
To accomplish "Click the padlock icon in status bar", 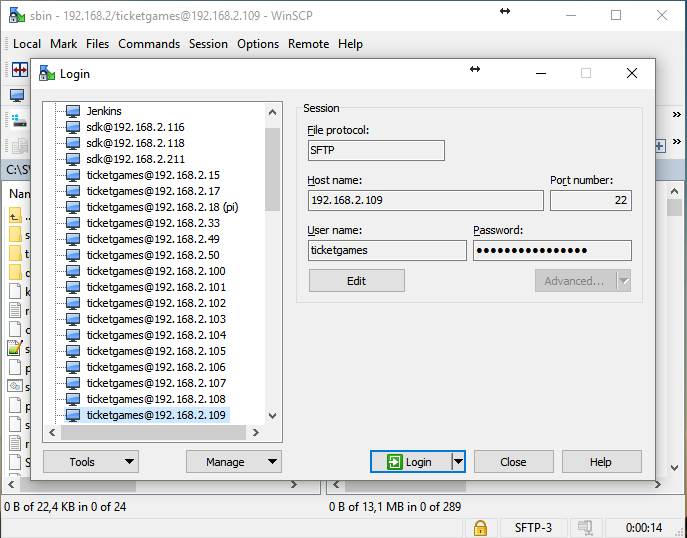I will coord(480,527).
